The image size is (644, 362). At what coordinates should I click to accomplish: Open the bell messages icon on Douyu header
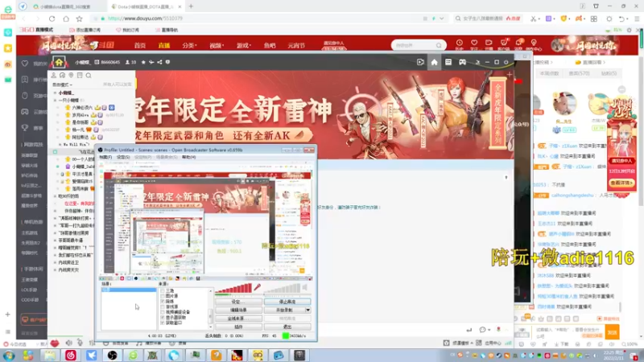(x=518, y=43)
